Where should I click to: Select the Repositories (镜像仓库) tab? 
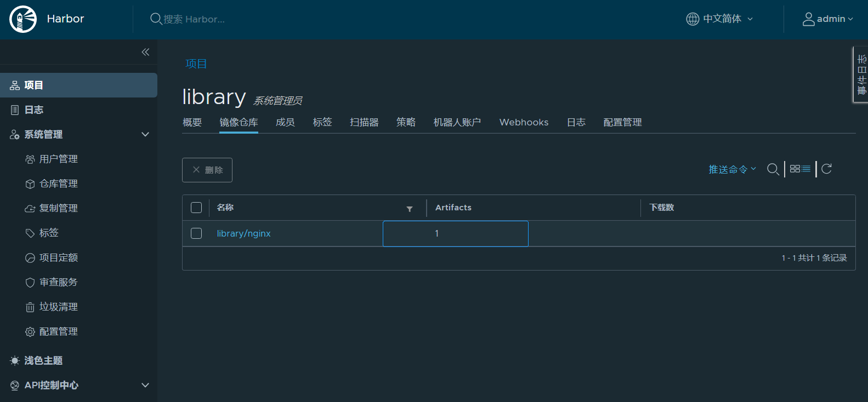[239, 122]
